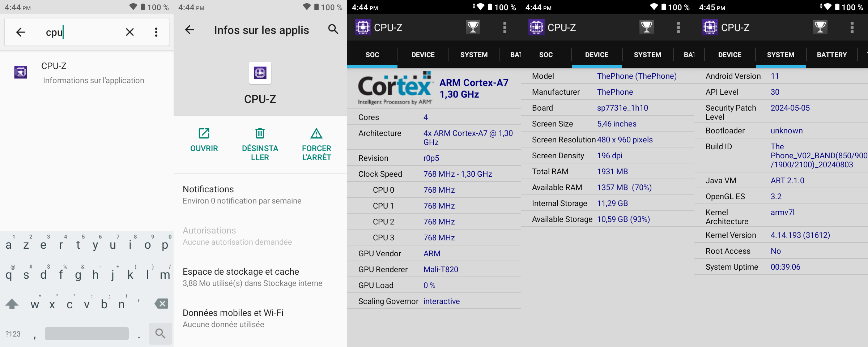Tap FORCER L'ARRÊT button
The width and height of the screenshot is (868, 347).
tap(316, 144)
